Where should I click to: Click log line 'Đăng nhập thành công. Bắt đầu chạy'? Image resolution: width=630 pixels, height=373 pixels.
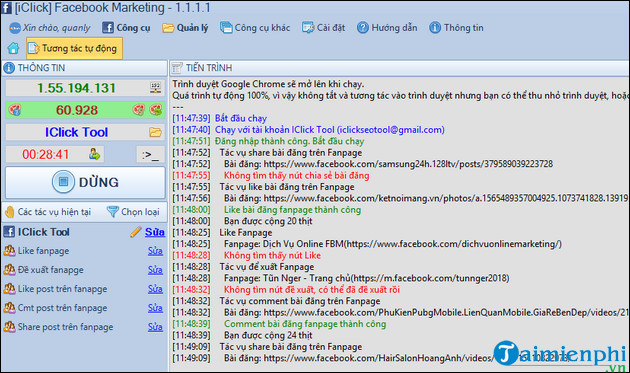click(x=268, y=141)
